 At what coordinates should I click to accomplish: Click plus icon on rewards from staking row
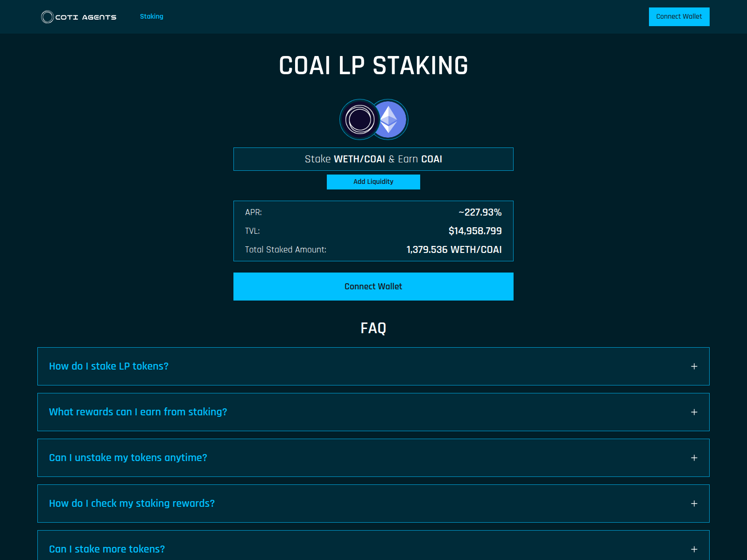694,412
